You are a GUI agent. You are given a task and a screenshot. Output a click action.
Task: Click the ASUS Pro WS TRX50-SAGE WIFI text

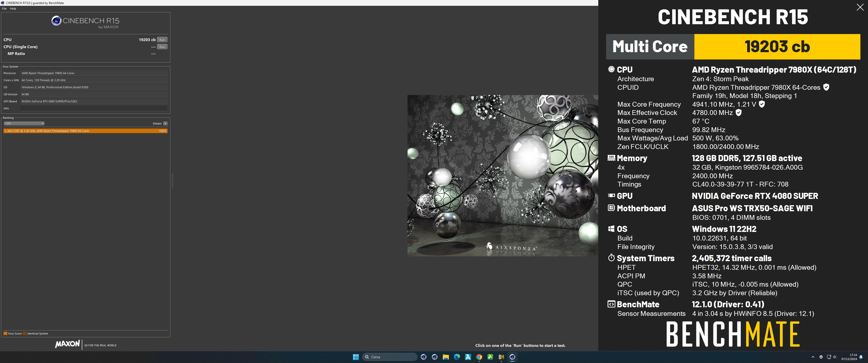pyautogui.click(x=752, y=208)
